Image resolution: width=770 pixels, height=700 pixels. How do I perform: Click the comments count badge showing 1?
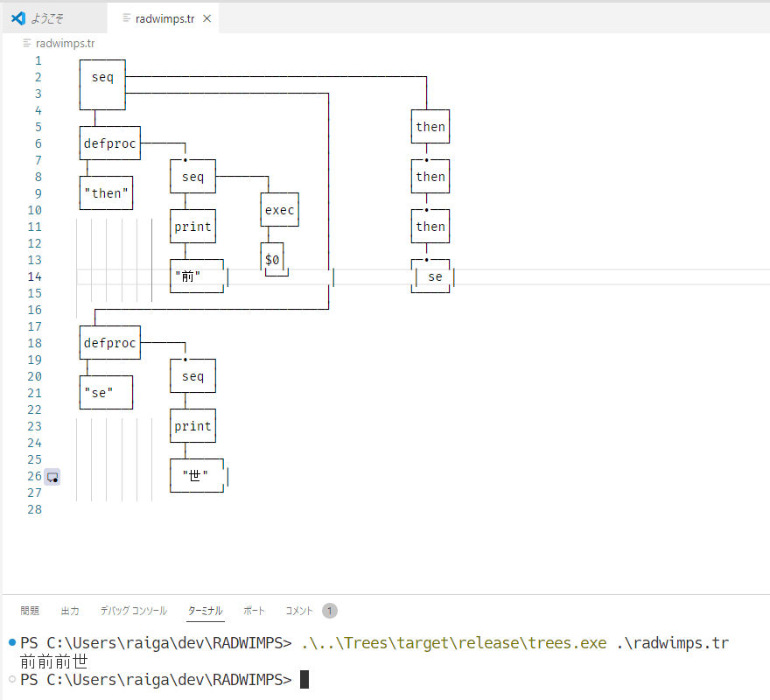pyautogui.click(x=330, y=611)
